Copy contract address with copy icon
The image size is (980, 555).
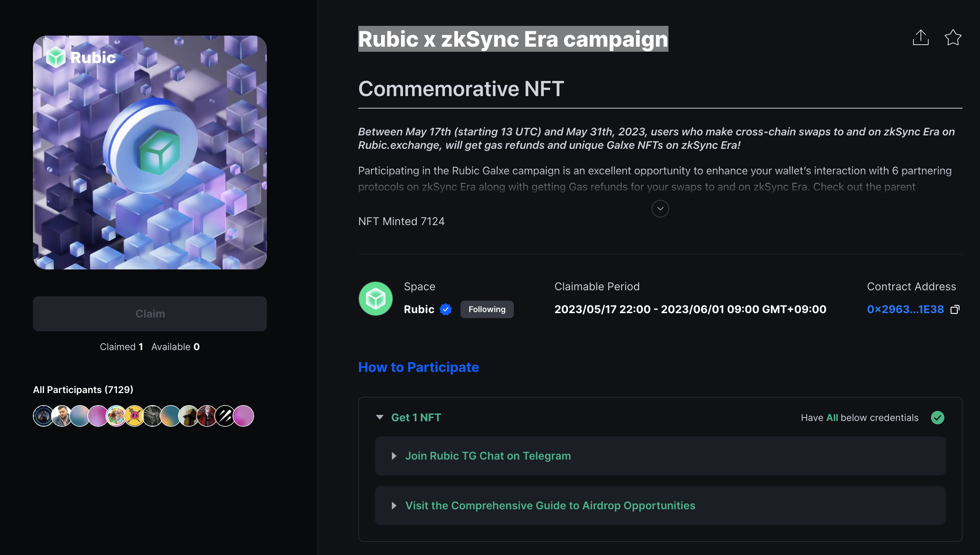click(954, 309)
